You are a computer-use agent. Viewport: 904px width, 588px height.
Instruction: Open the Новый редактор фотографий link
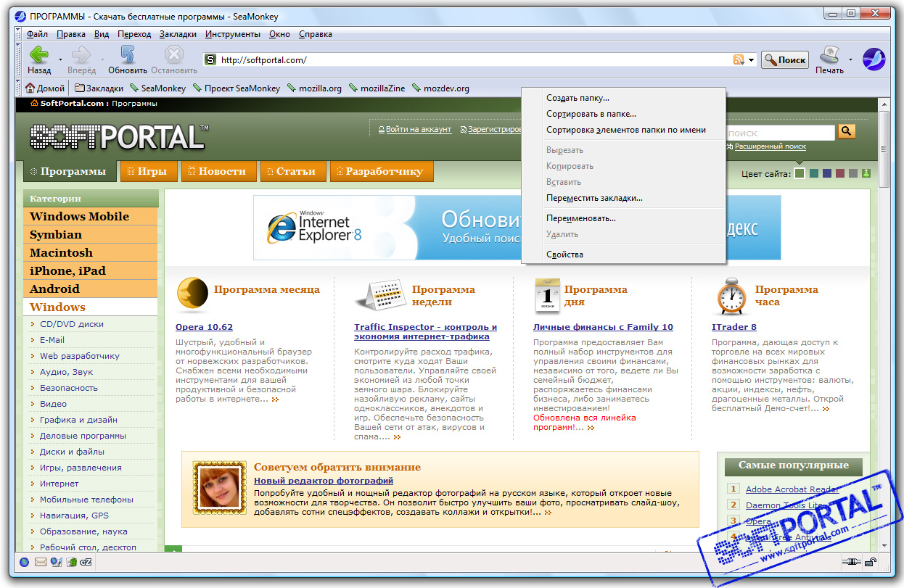(x=324, y=481)
